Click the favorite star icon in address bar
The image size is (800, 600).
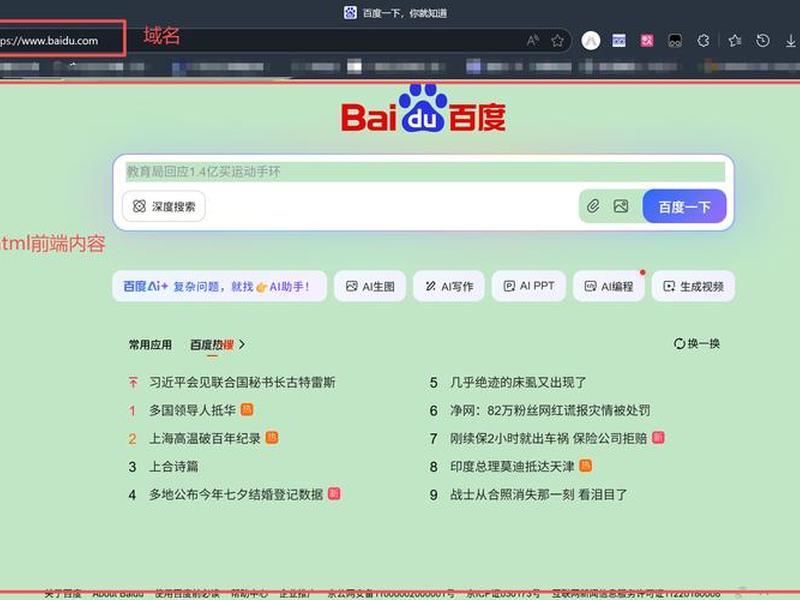557,41
